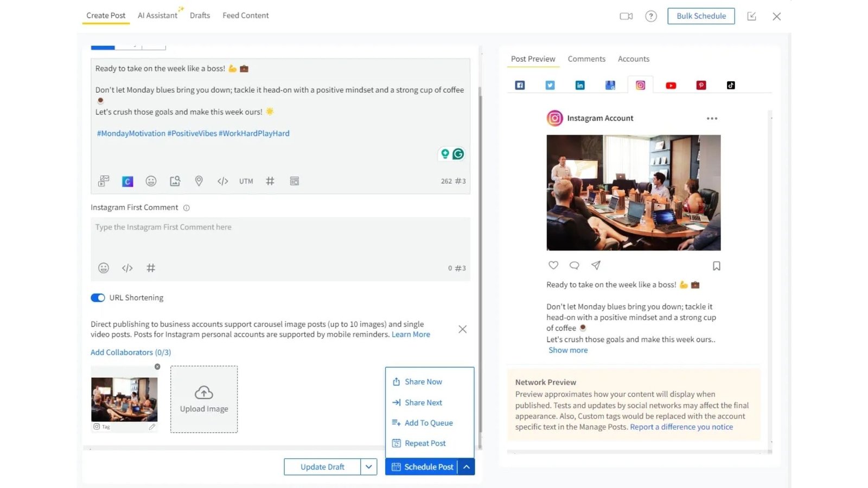868x488 pixels.
Task: Switch preview to Google Business Profile
Action: (x=610, y=85)
